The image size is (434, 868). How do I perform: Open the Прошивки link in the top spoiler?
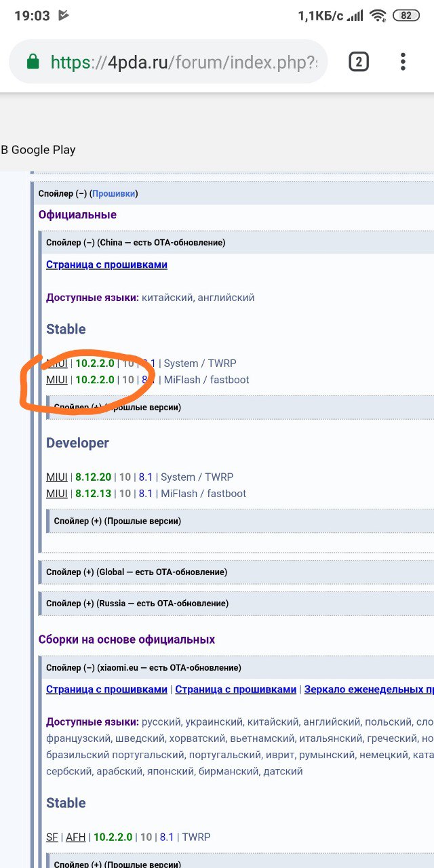point(113,194)
